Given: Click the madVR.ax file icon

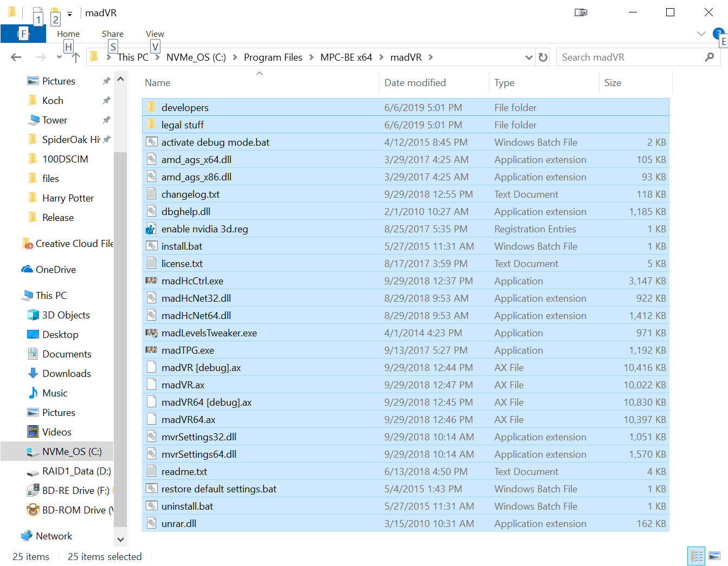Looking at the screenshot, I should pyautogui.click(x=152, y=385).
